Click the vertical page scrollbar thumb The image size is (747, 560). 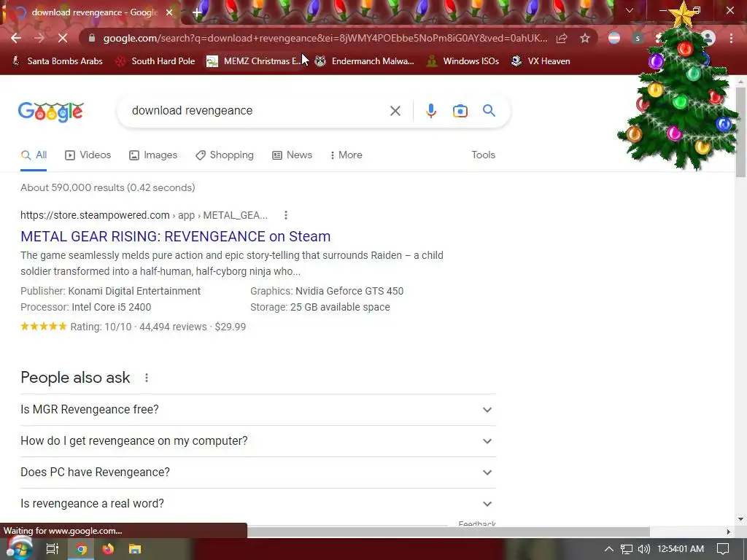[x=741, y=132]
